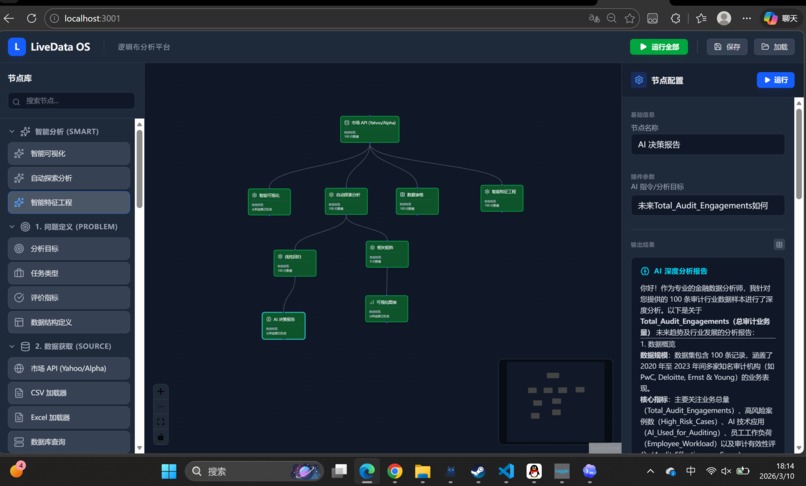Fit canvas view with fit-view control

tap(160, 422)
